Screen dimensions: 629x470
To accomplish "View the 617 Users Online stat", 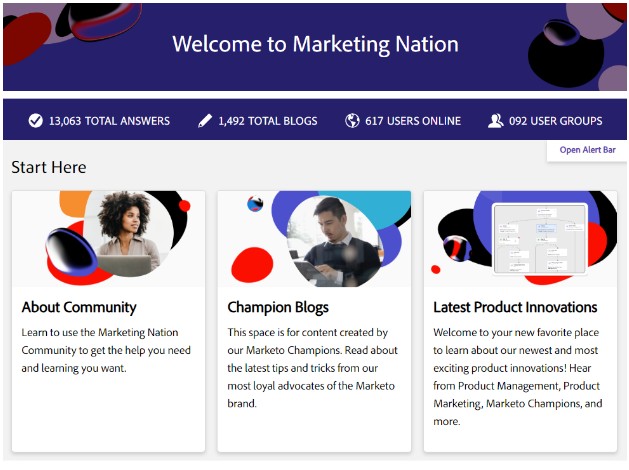I will pos(413,121).
